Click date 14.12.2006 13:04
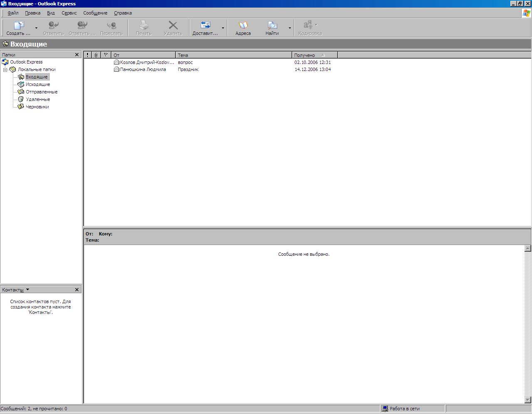 click(313, 69)
